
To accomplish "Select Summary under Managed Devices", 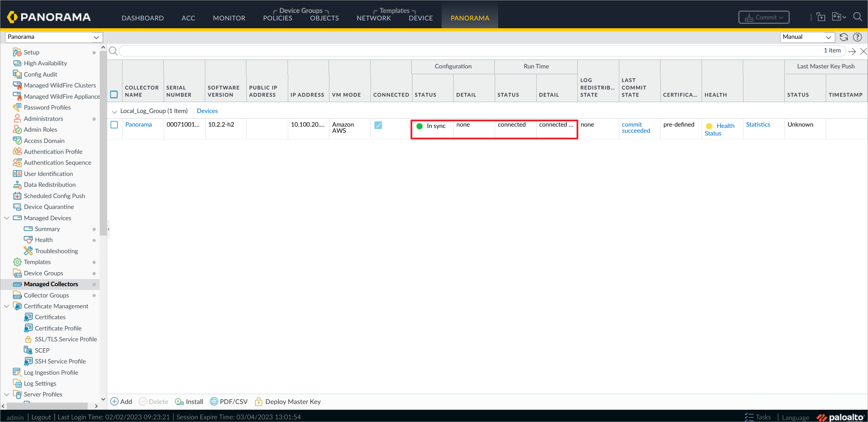I will [47, 229].
